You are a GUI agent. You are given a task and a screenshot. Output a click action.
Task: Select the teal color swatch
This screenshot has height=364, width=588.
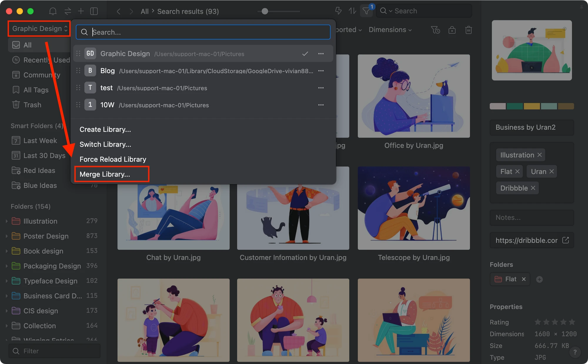pyautogui.click(x=514, y=106)
